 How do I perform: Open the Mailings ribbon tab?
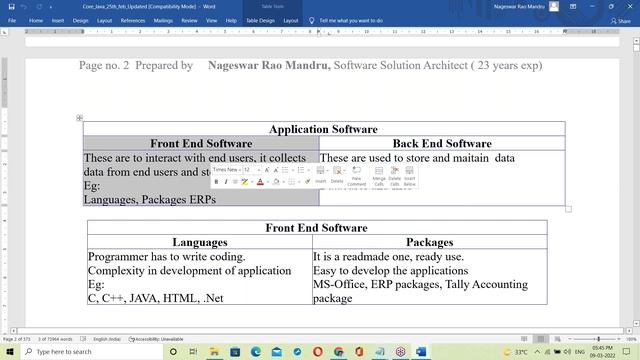click(x=163, y=20)
